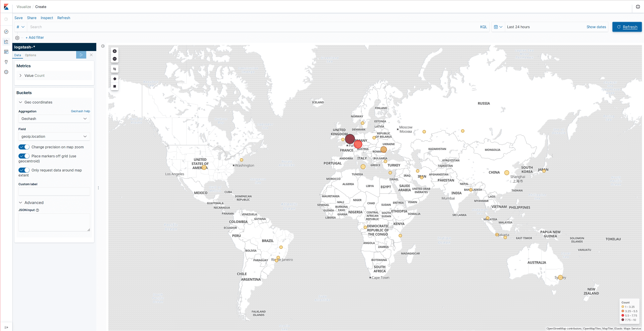Click the map zoom in button
This screenshot has width=644, height=331.
115,51
